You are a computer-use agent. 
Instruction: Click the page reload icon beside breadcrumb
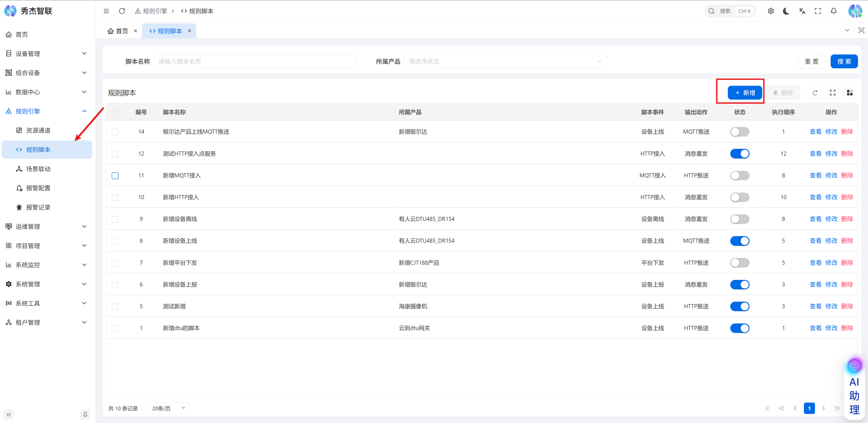pyautogui.click(x=122, y=11)
